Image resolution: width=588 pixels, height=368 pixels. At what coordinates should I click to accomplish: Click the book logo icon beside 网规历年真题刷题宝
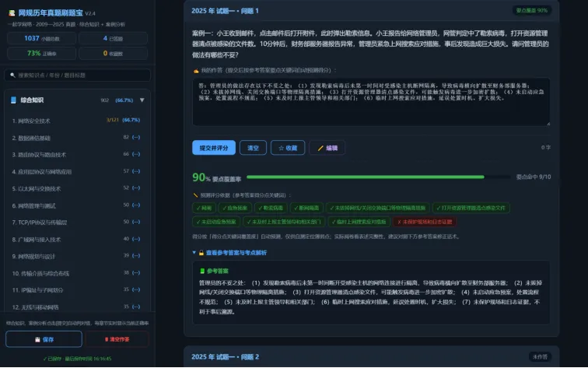tap(12, 13)
